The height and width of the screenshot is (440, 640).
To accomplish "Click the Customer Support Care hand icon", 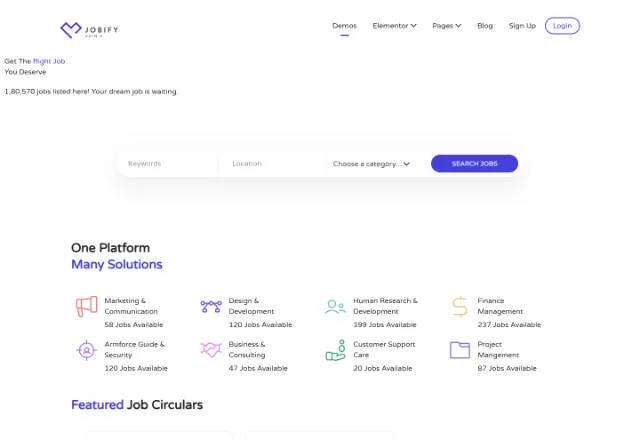I will click(x=336, y=350).
